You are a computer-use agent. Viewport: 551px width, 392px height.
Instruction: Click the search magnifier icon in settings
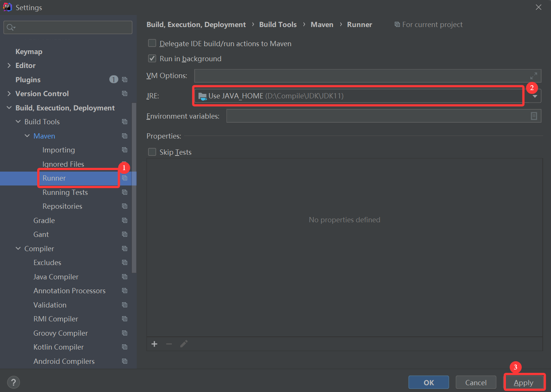pos(11,27)
